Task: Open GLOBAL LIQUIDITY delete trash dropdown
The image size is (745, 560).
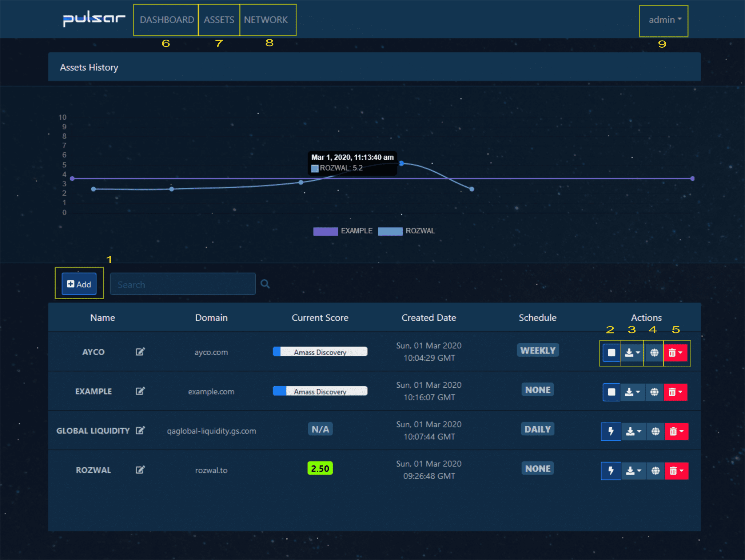Action: click(677, 431)
